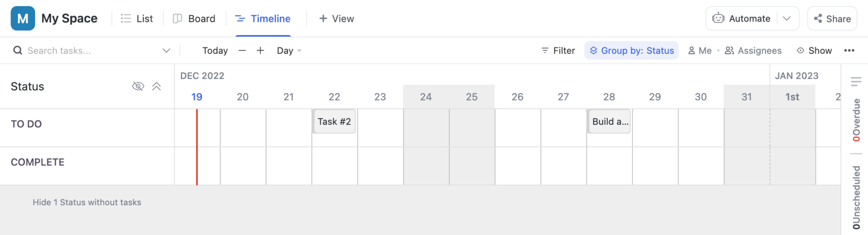Switch to the Board view tab

point(194,18)
